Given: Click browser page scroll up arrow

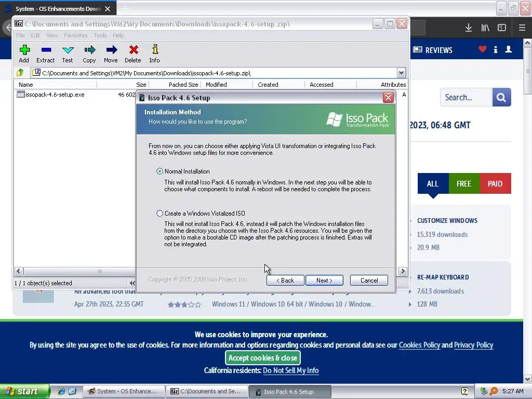Looking at the screenshot, I should pyautogui.click(x=527, y=43).
